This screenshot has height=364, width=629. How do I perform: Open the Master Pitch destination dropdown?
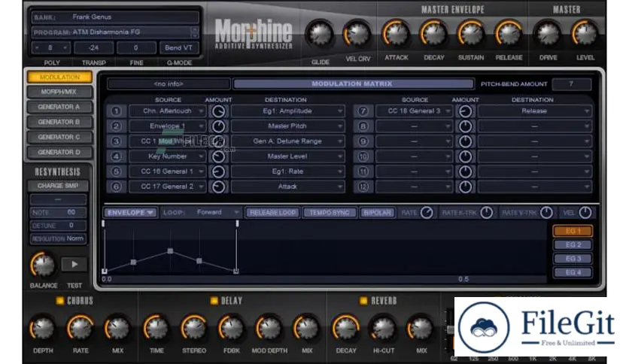287,126
